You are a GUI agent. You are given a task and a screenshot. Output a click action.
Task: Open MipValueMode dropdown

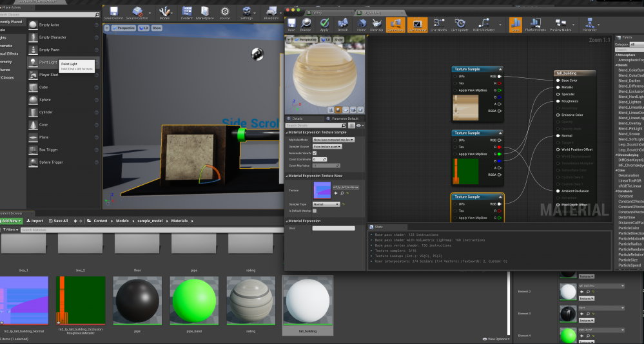point(333,140)
